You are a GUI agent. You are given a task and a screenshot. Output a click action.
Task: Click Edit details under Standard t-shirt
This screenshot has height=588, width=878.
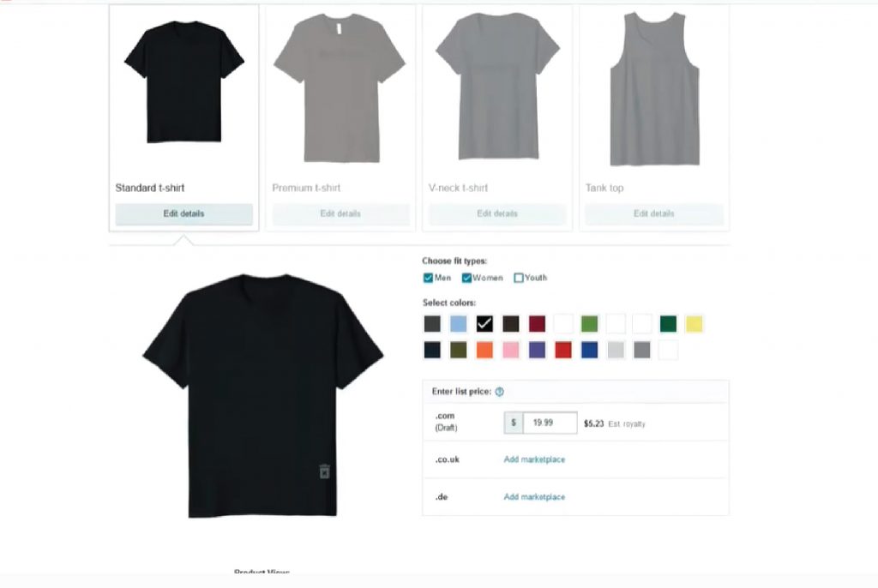(x=183, y=214)
